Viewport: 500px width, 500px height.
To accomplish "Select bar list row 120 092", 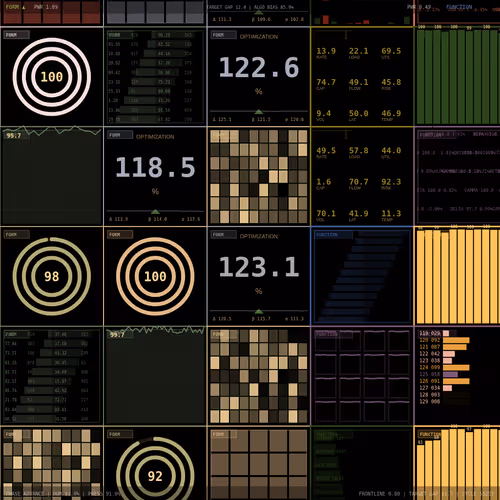I will (444, 340).
